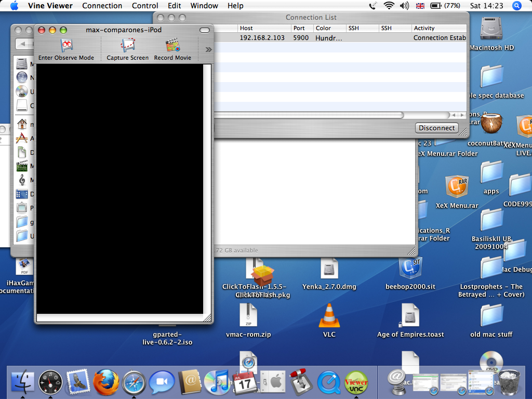
Task: Start recording with the Record Movie icon
Action: tap(172, 46)
